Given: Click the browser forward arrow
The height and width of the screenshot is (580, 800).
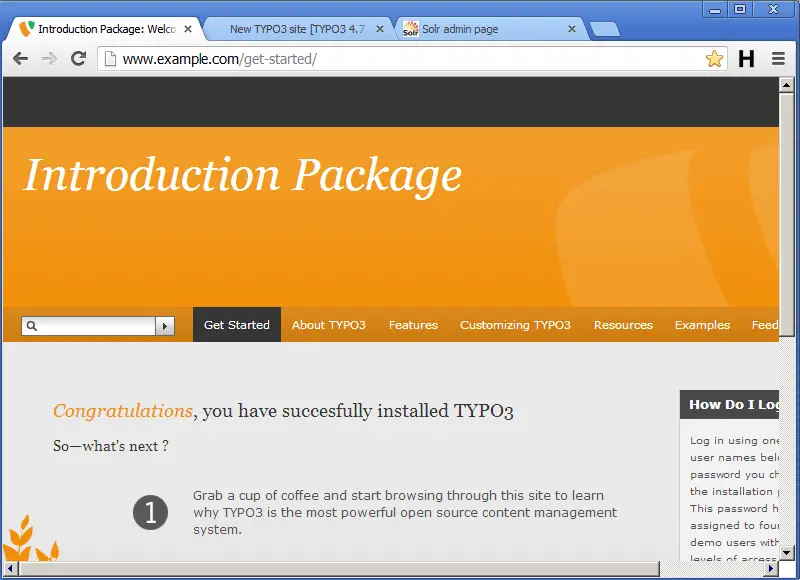Looking at the screenshot, I should pos(49,59).
